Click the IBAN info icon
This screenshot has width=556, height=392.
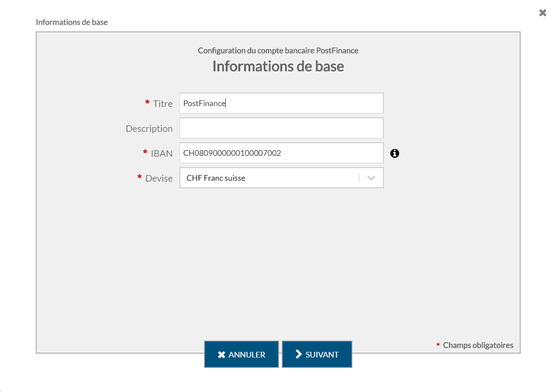tap(395, 153)
